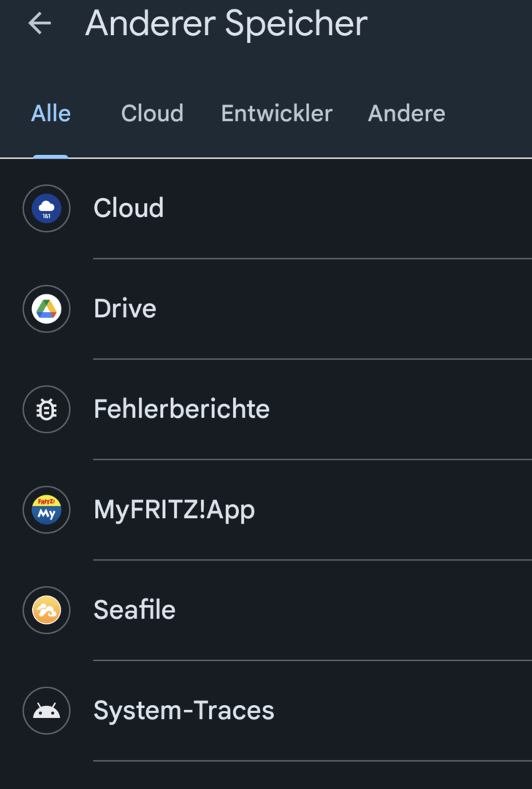Click the Seafile app icon
Viewport: 532px width, 789px height.
click(46, 611)
